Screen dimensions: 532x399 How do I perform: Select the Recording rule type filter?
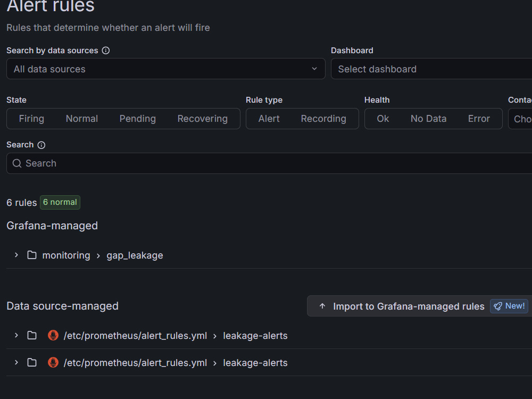(x=323, y=119)
